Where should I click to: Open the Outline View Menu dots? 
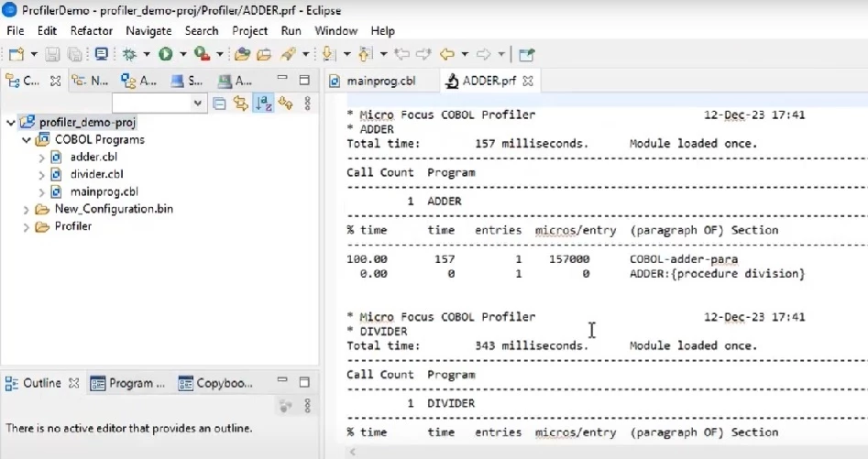pos(308,406)
